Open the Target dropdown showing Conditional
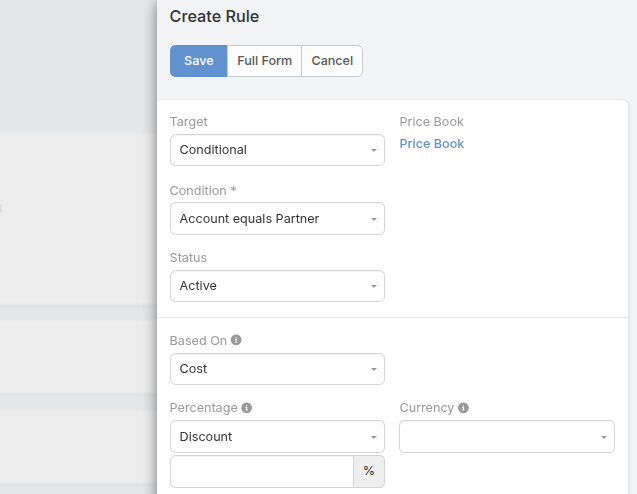Screen dimensions: 637x494 coord(277,150)
